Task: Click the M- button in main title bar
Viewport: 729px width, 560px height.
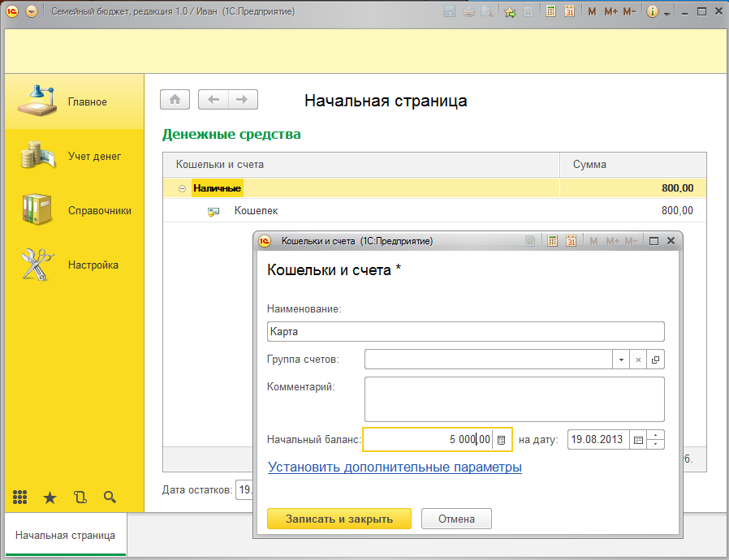Action: tap(629, 11)
